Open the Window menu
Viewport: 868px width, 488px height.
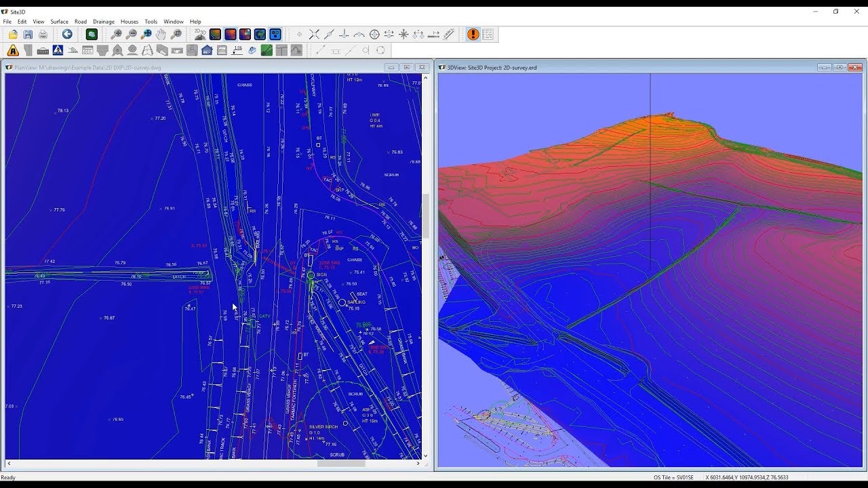pos(174,22)
